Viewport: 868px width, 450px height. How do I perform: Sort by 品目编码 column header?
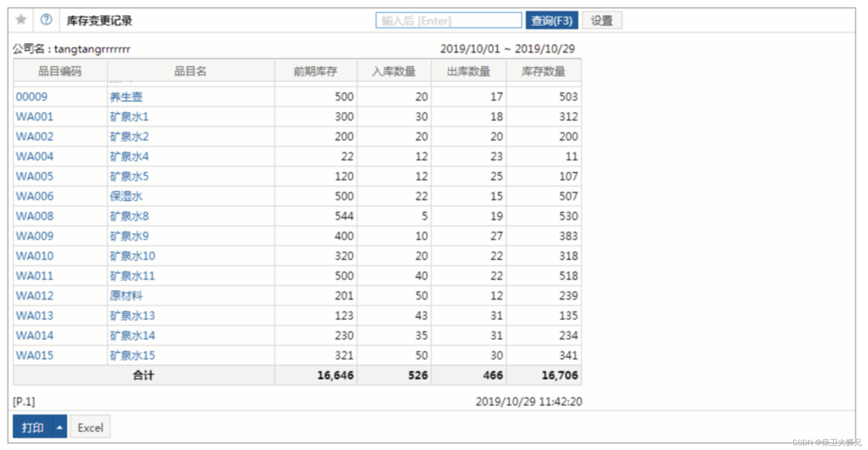click(60, 71)
